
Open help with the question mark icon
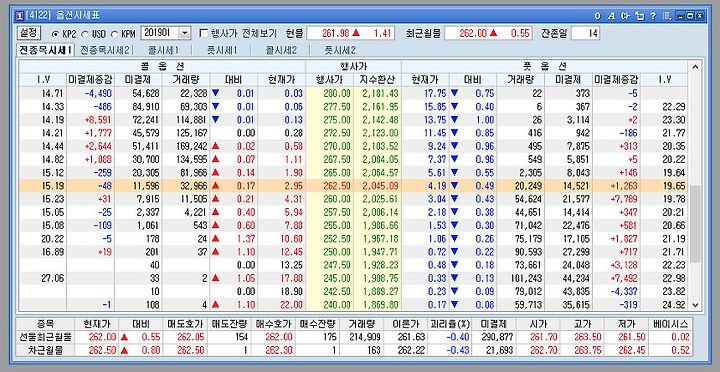pyautogui.click(x=652, y=17)
